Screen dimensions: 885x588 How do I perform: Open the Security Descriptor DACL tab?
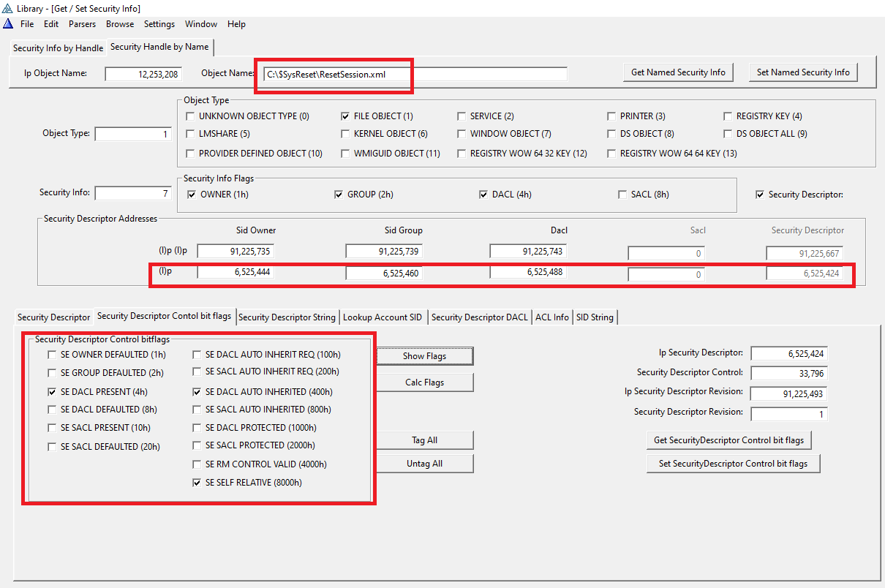click(479, 317)
